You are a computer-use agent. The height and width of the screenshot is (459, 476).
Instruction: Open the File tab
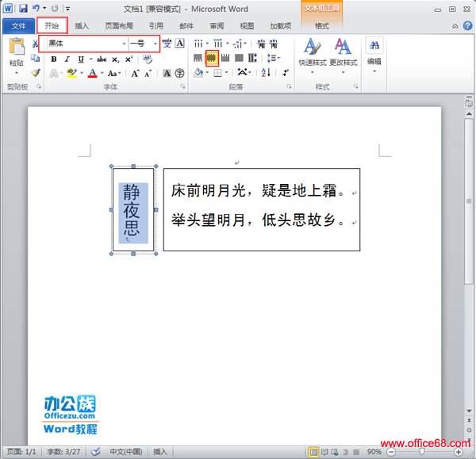tap(18, 26)
